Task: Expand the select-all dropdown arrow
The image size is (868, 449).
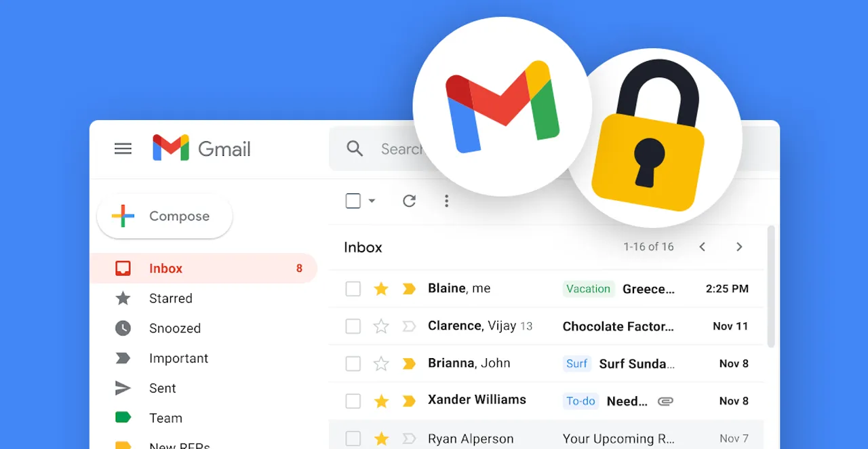Action: tap(372, 201)
